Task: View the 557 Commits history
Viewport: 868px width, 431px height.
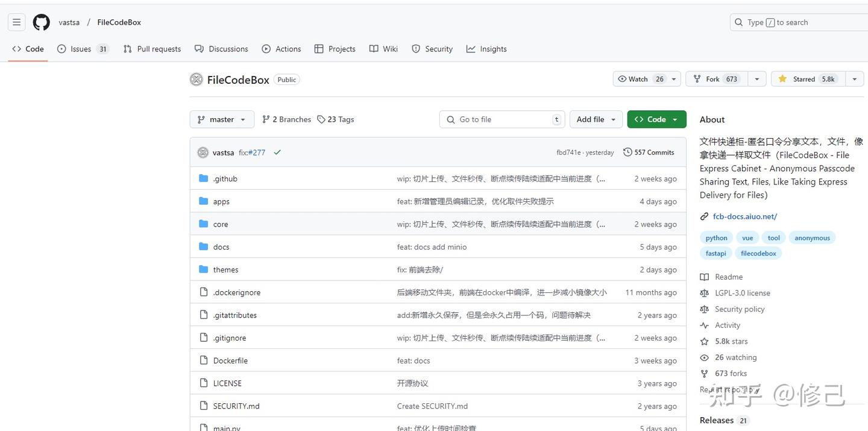Action: [649, 153]
